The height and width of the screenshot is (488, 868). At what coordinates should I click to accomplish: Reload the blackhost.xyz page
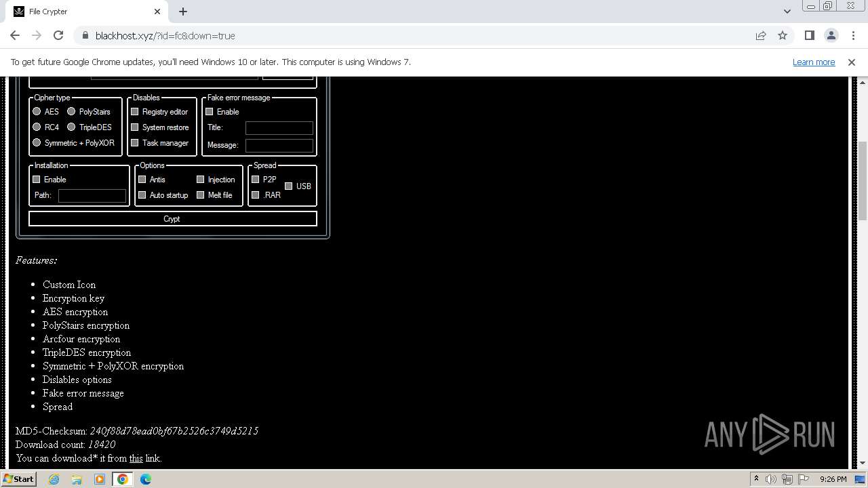click(58, 35)
